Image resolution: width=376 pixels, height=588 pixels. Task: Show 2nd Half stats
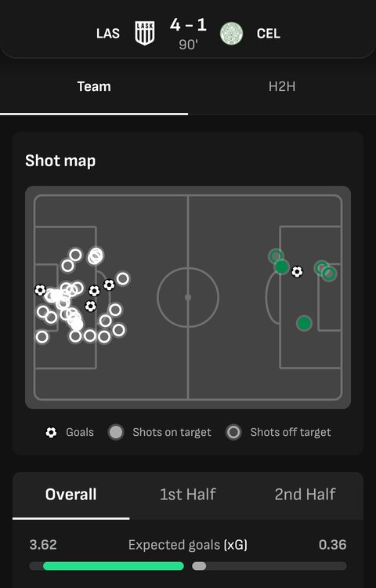coord(305,495)
